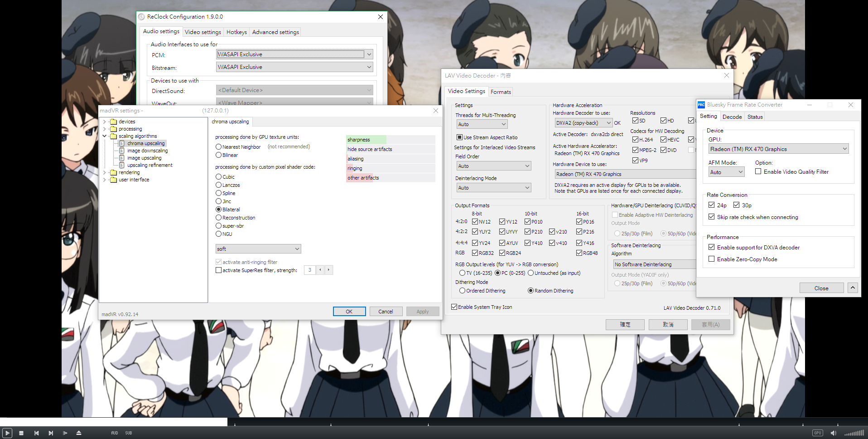Click the frame step icon
Image resolution: width=868 pixels, height=439 pixels.
(x=65, y=433)
